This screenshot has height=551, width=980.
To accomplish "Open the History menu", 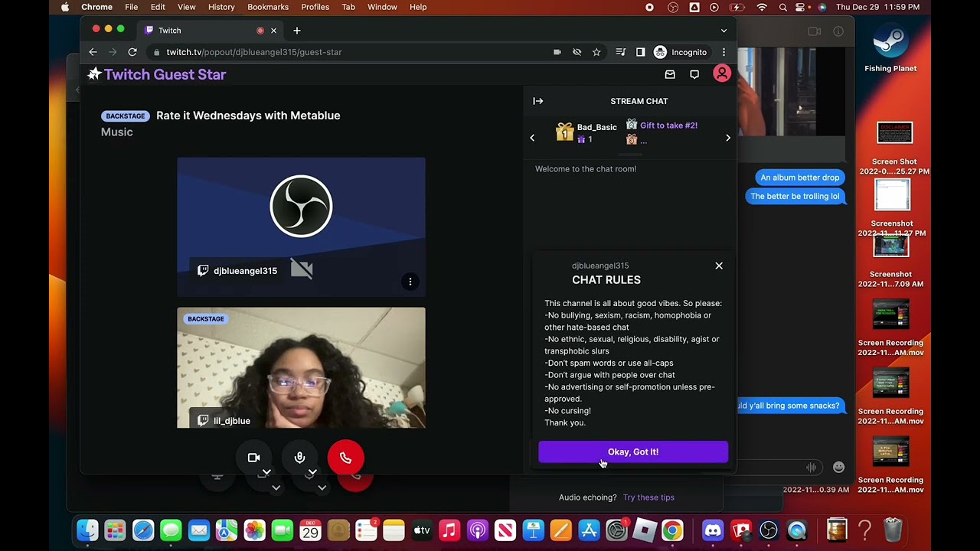I will tap(221, 7).
